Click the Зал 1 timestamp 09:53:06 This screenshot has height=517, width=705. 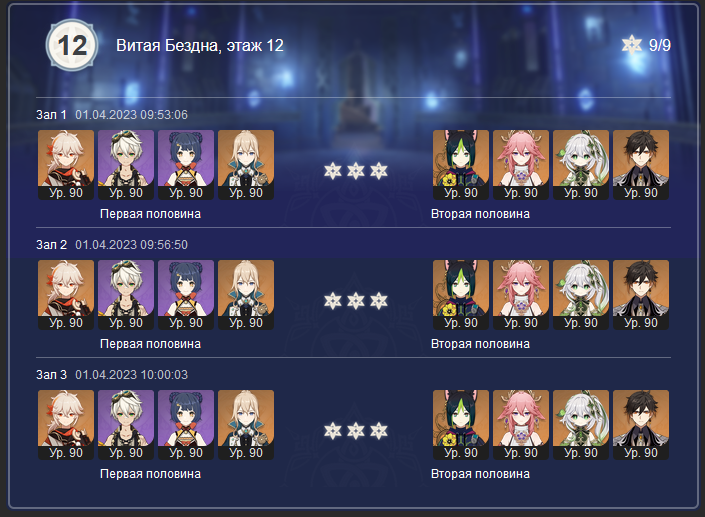pyautogui.click(x=131, y=115)
